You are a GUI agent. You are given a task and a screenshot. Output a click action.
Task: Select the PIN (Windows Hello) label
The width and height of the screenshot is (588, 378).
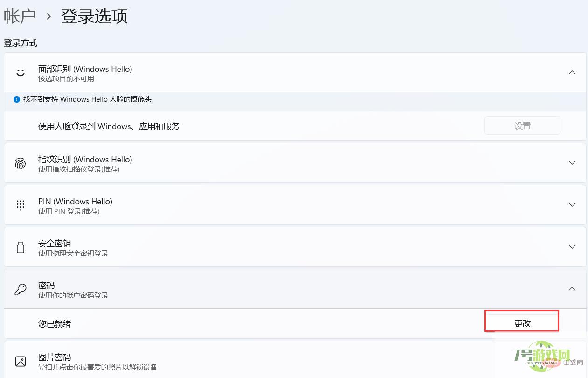click(75, 202)
